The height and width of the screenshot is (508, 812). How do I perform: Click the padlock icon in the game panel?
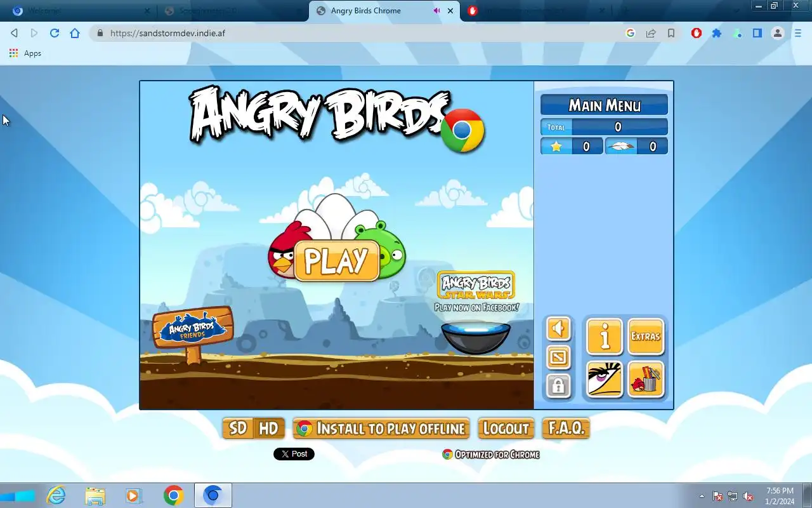[x=558, y=385]
